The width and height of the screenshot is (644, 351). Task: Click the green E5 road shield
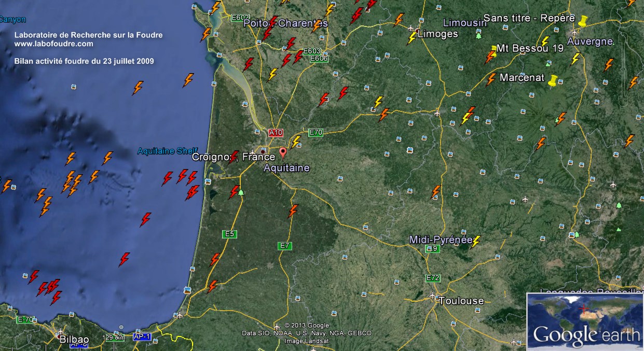coord(230,234)
